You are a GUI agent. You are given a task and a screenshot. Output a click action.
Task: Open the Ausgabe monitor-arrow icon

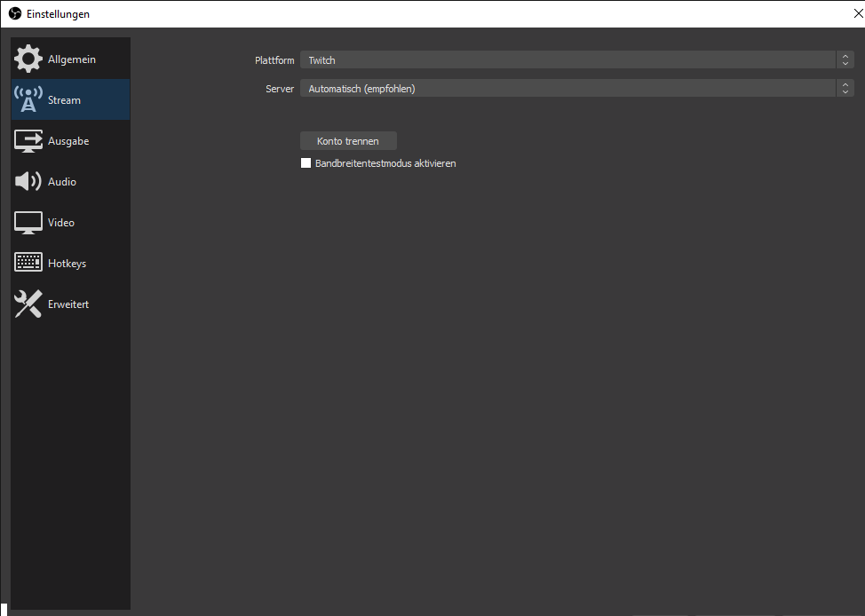(28, 141)
